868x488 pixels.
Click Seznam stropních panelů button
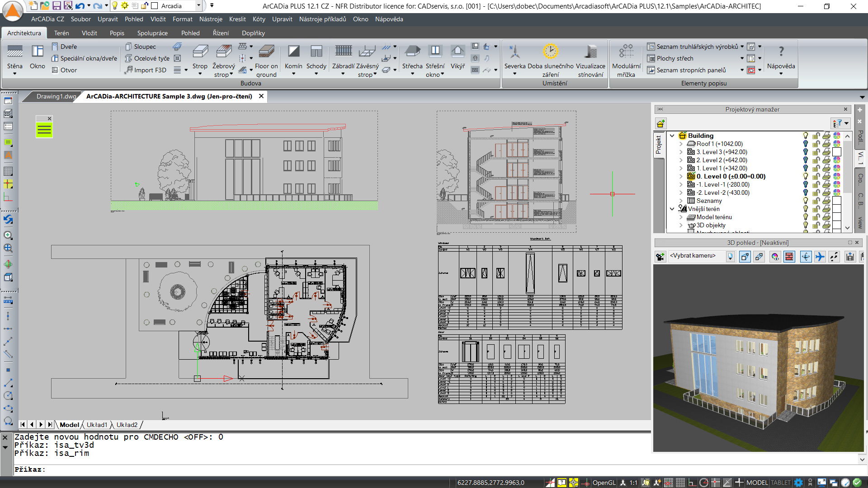687,70
